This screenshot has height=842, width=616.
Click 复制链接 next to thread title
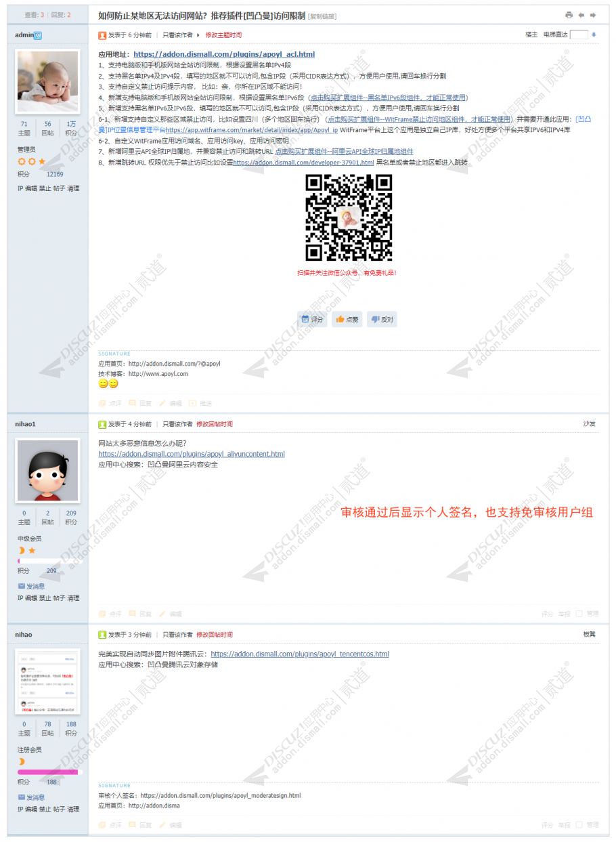(x=322, y=16)
